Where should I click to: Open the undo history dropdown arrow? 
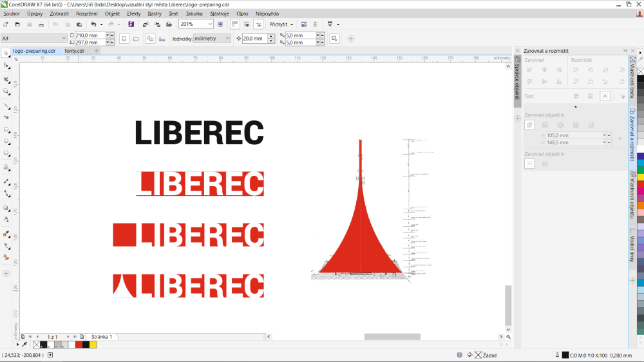(102, 24)
